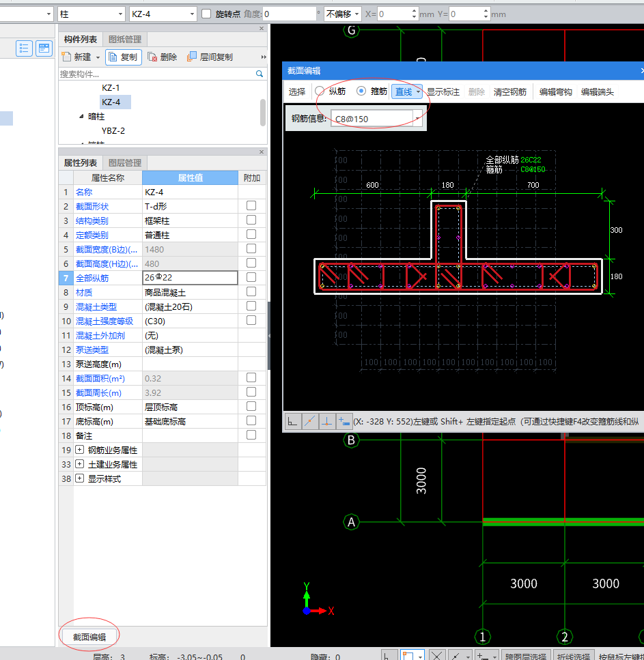
Task: Click the Y offset stepper down arrow
Action: 486,17
